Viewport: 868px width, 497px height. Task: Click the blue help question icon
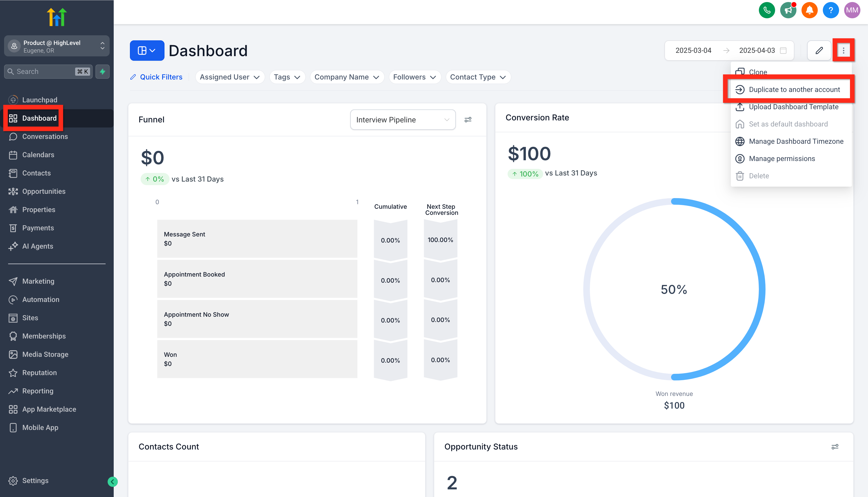(830, 10)
